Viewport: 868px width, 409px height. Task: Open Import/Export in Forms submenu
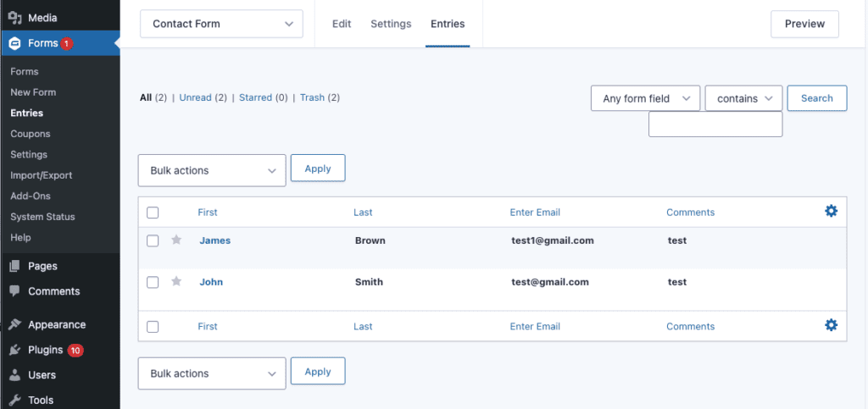pyautogui.click(x=42, y=175)
